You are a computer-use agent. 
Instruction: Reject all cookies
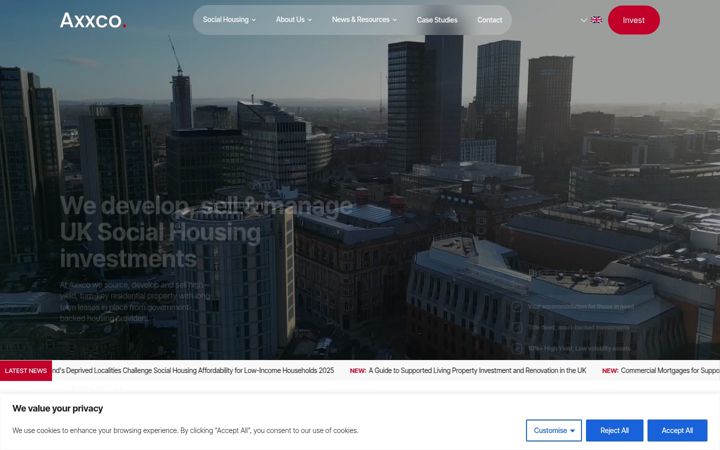(614, 430)
